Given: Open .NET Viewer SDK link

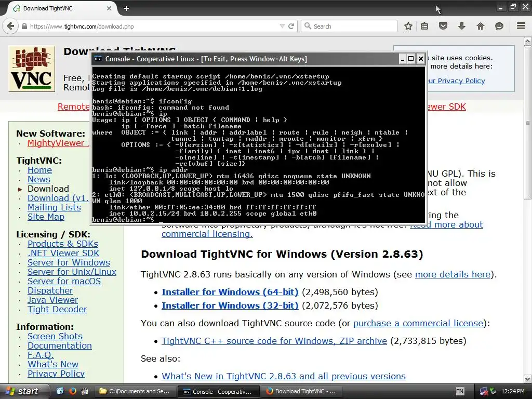Looking at the screenshot, I should (63, 253).
